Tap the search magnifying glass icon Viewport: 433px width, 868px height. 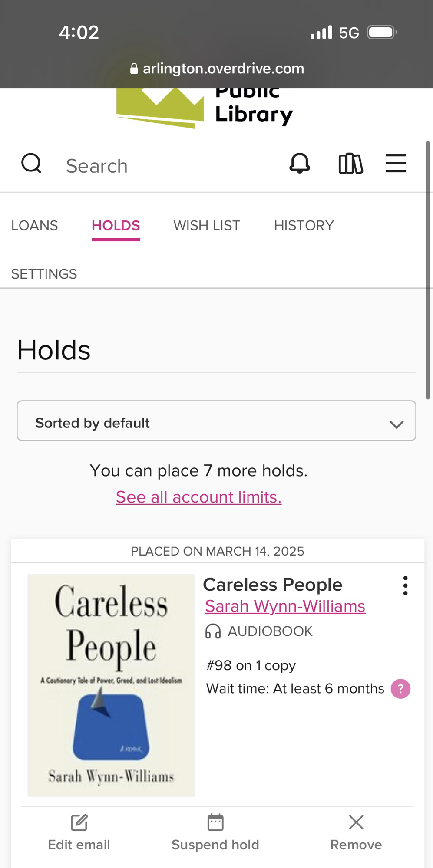31,164
